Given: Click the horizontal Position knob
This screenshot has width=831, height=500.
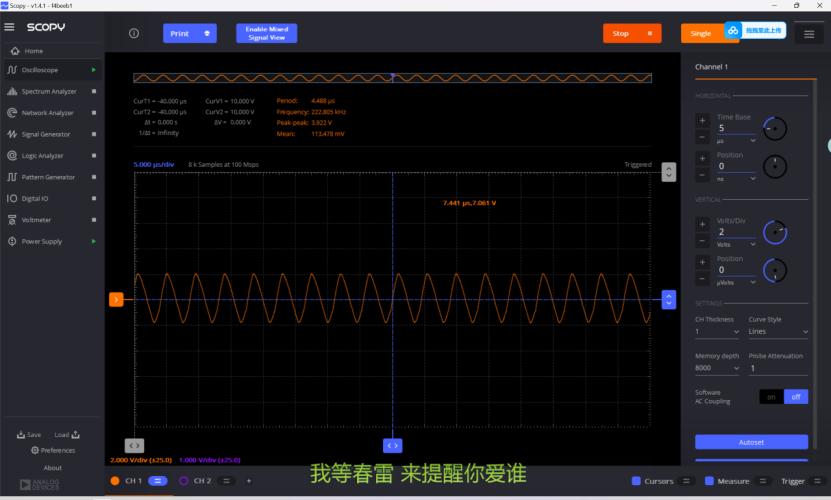Looking at the screenshot, I should pos(775,166).
